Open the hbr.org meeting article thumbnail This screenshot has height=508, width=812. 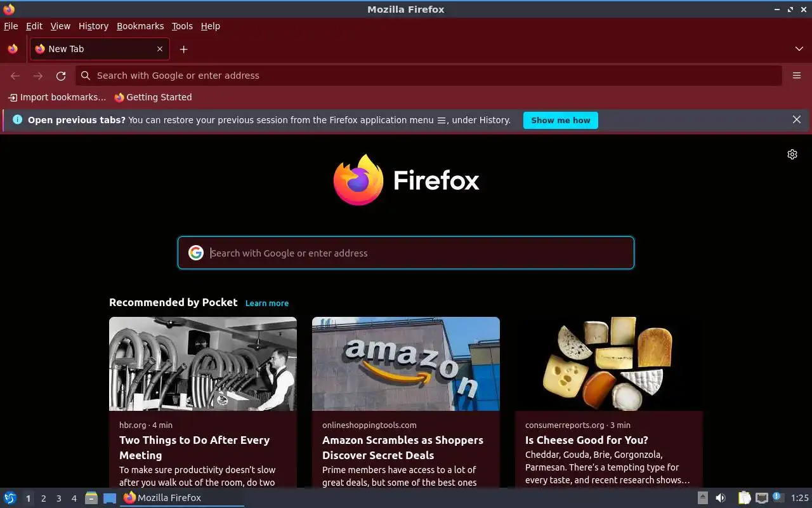coord(203,364)
